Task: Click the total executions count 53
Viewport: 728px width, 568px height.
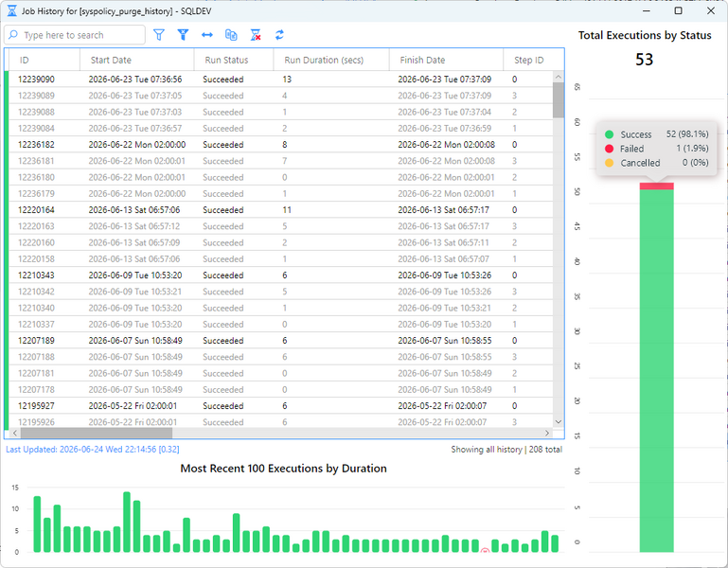Action: pos(645,60)
